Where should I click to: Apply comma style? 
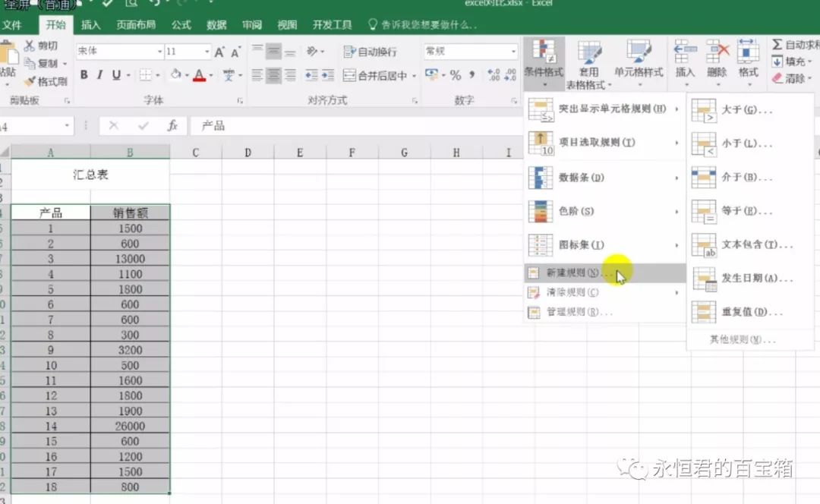pos(472,74)
